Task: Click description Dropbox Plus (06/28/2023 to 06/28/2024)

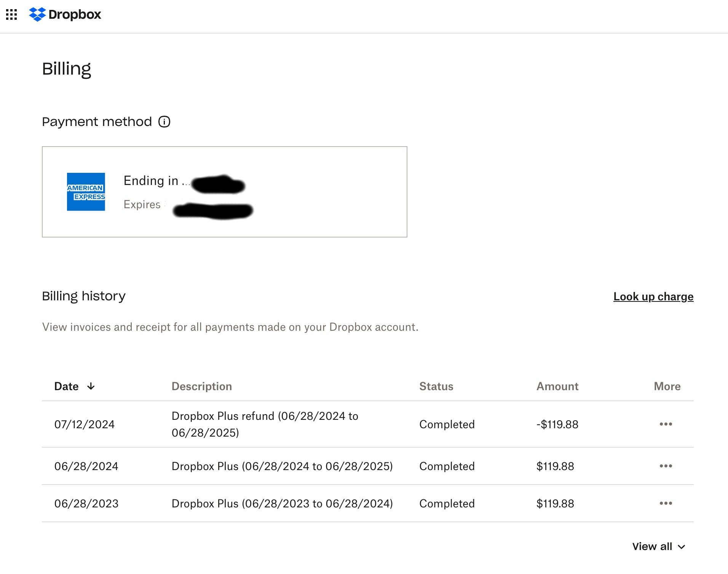Action: (x=282, y=504)
